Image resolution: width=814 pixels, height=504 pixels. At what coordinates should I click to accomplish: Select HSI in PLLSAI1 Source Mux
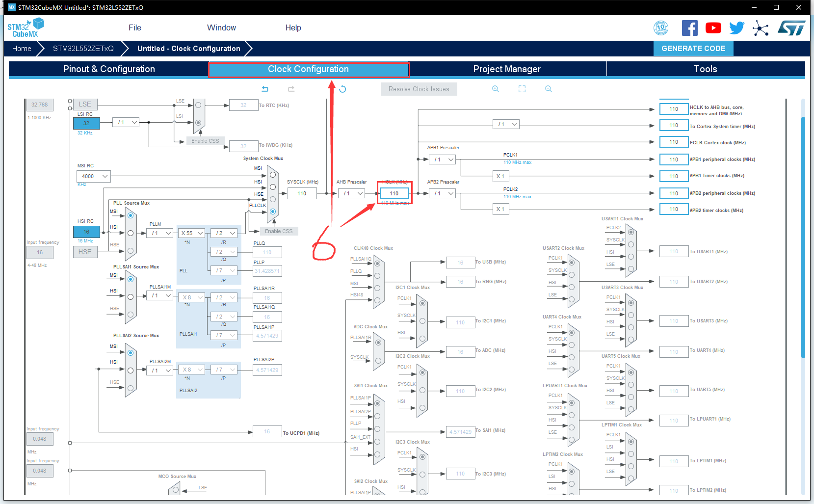[131, 297]
